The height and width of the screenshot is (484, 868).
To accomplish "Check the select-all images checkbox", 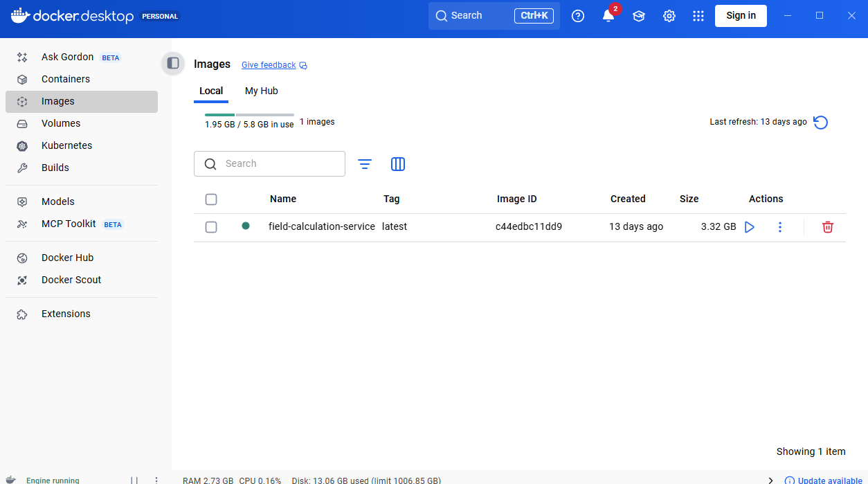I will 211,199.
